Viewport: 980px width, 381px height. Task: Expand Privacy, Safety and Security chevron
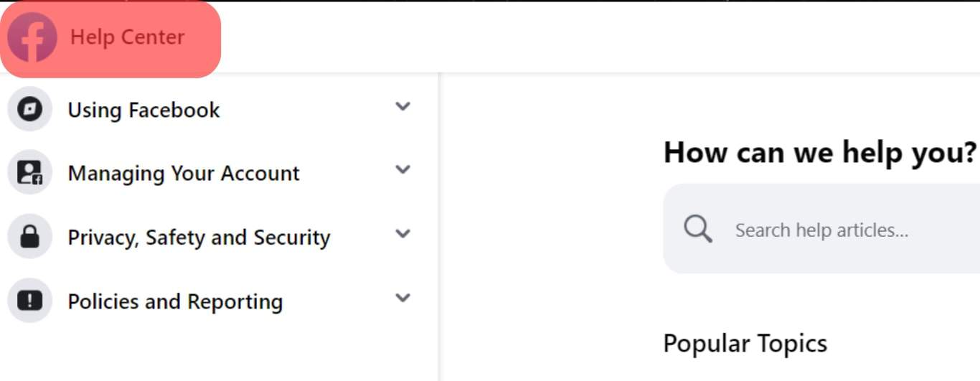click(403, 233)
